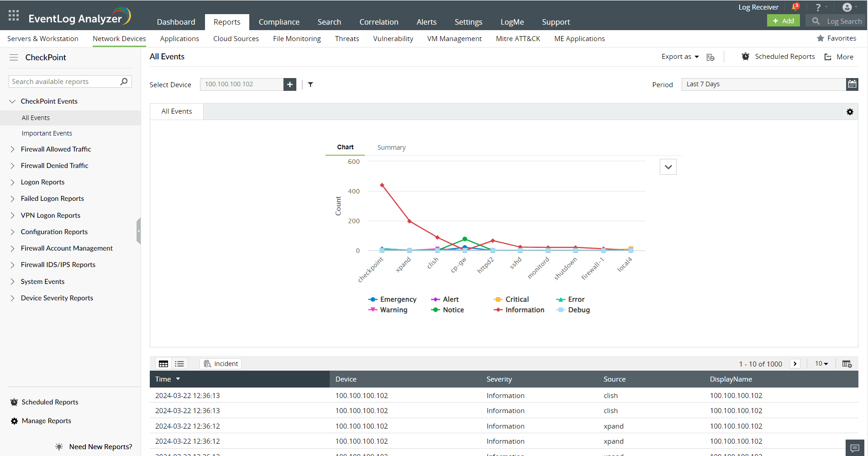Click the calendar icon next to the Period field

tap(852, 84)
